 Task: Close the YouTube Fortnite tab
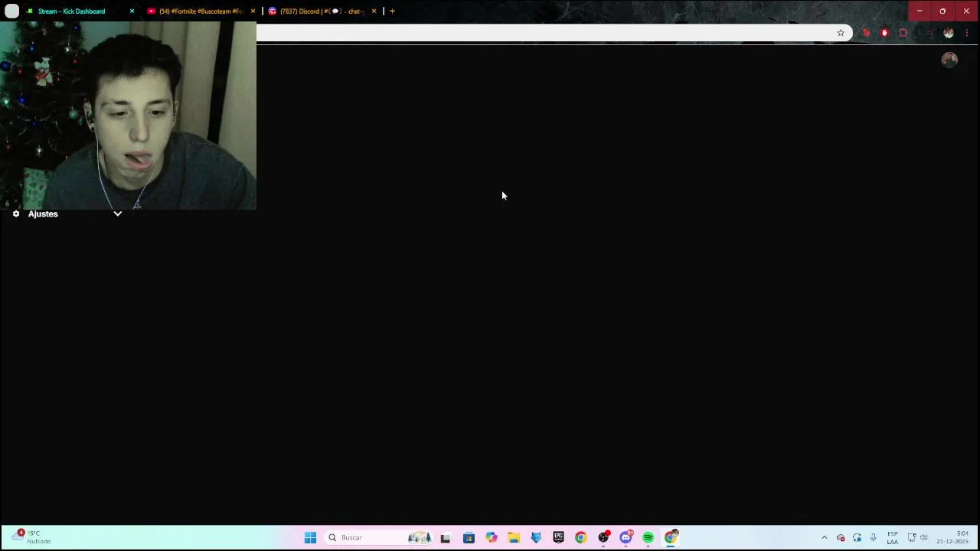point(253,11)
